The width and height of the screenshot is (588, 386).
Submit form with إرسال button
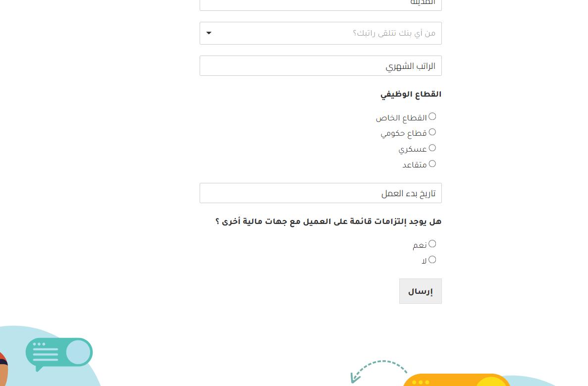(x=421, y=291)
